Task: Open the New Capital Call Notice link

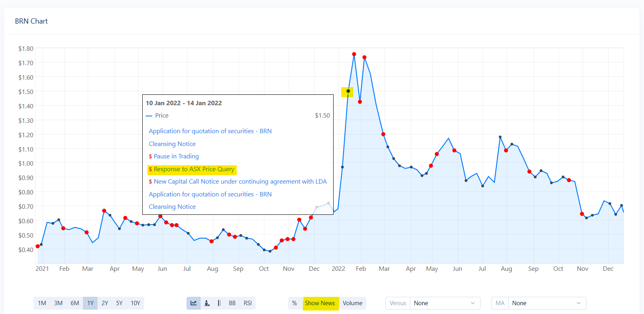Action: [x=240, y=182]
